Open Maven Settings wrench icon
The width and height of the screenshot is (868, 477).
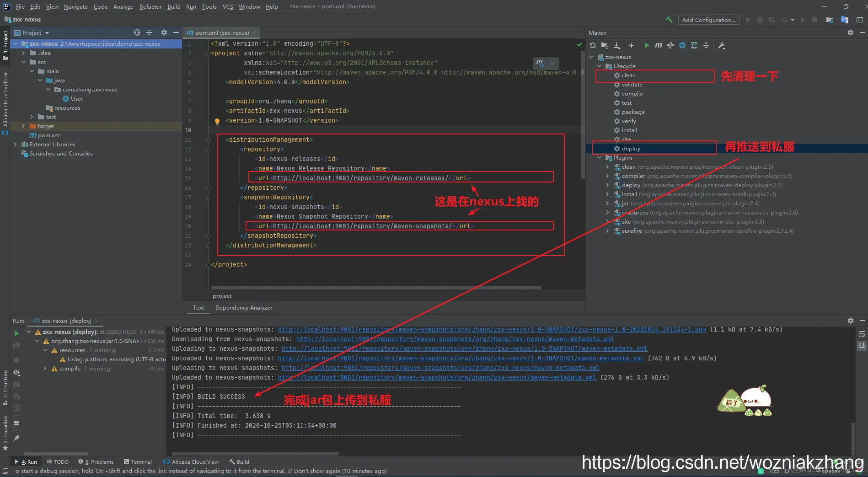[722, 45]
